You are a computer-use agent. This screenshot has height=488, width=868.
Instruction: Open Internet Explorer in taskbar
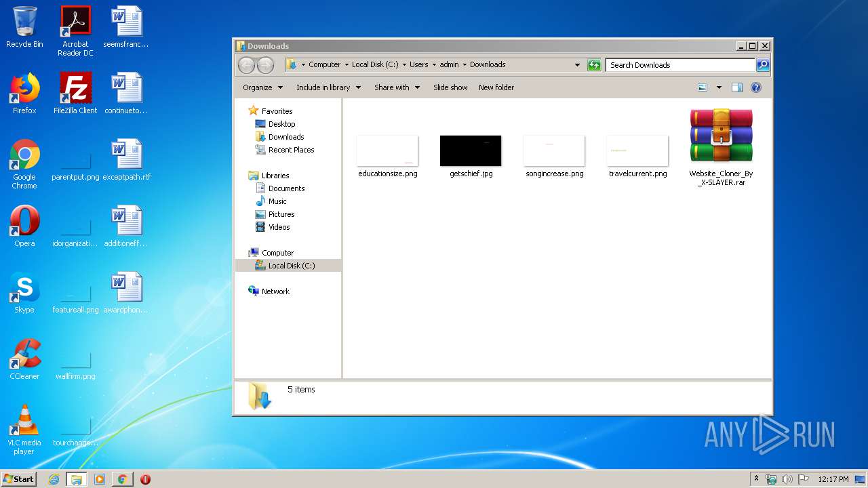click(x=54, y=479)
